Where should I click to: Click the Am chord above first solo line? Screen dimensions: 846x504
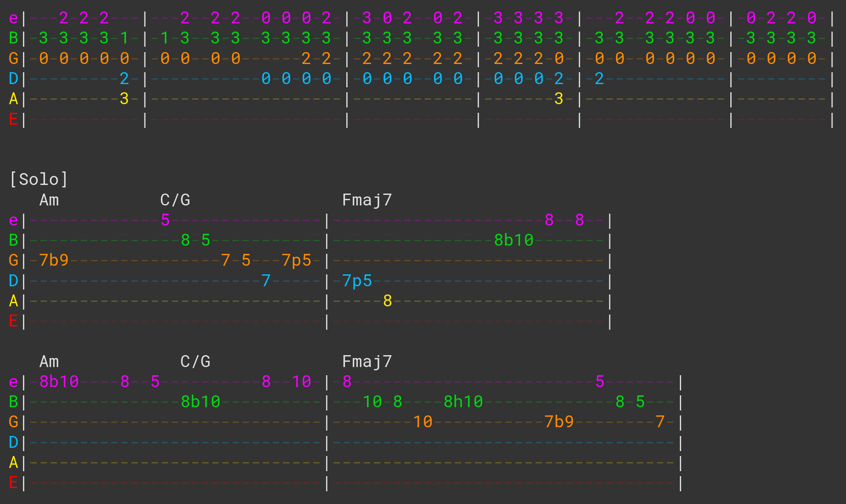[x=49, y=200]
